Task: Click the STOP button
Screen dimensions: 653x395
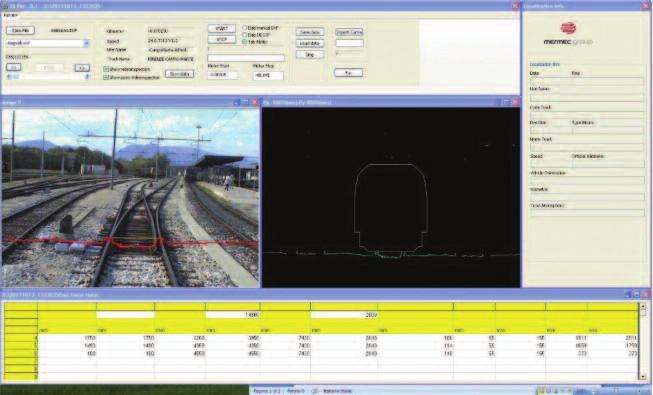Action: pos(222,40)
